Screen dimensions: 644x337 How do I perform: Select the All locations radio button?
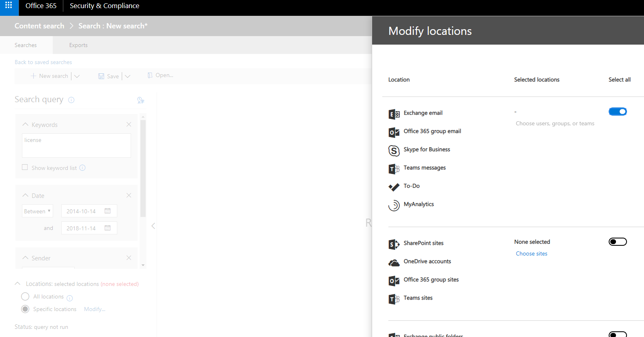[x=25, y=296]
